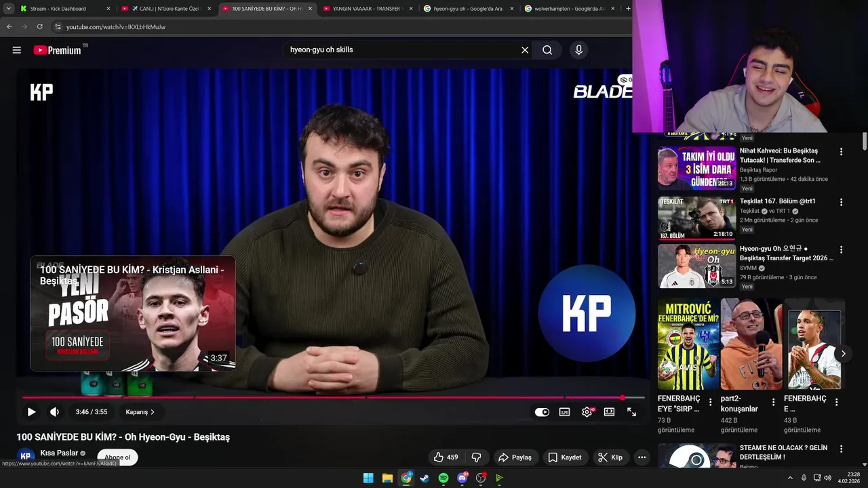Image resolution: width=868 pixels, height=488 pixels.
Task: Clear the search box with X icon
Action: click(x=525, y=50)
